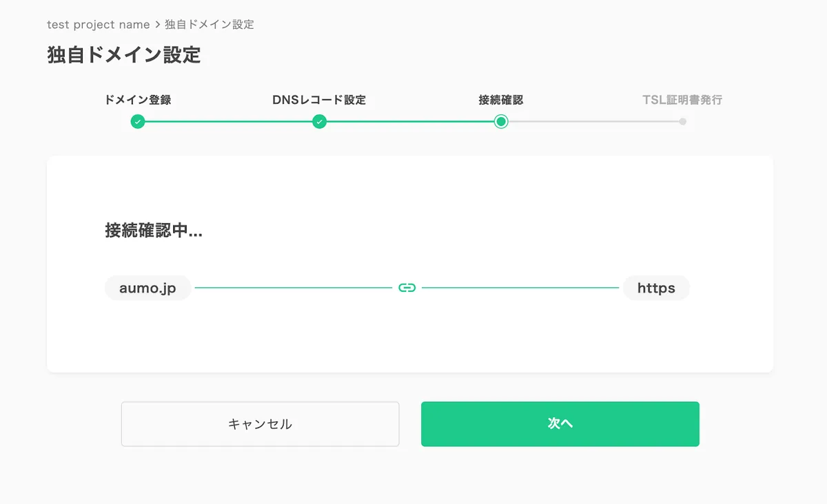Viewport: 827px width, 504px height.
Task: Go to the ドメイン登録 step label
Action: point(138,100)
